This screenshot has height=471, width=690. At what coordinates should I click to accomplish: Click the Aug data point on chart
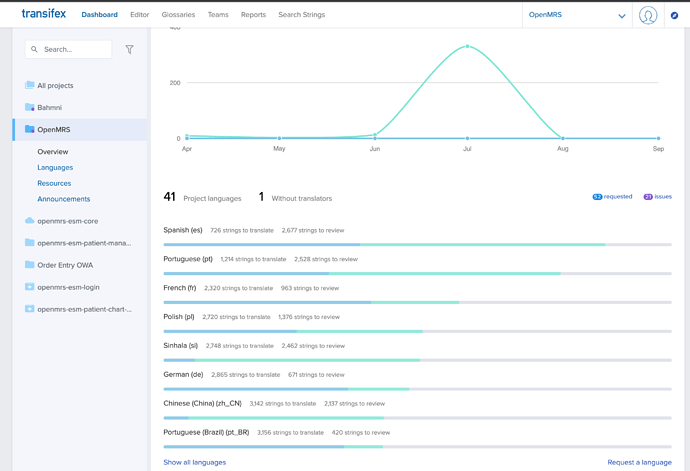[563, 138]
